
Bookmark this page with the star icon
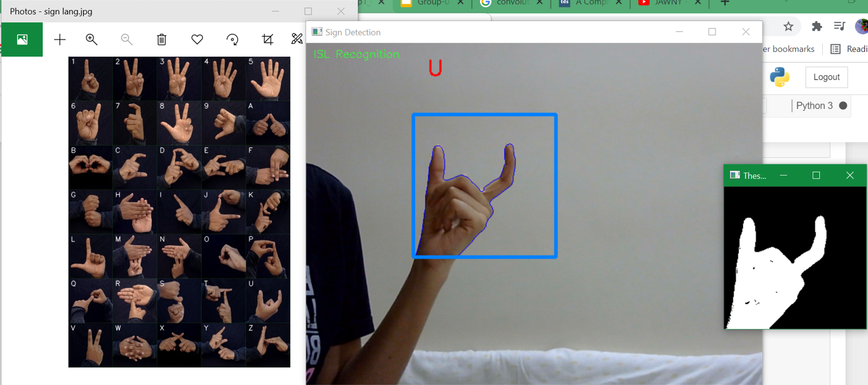pyautogui.click(x=788, y=26)
